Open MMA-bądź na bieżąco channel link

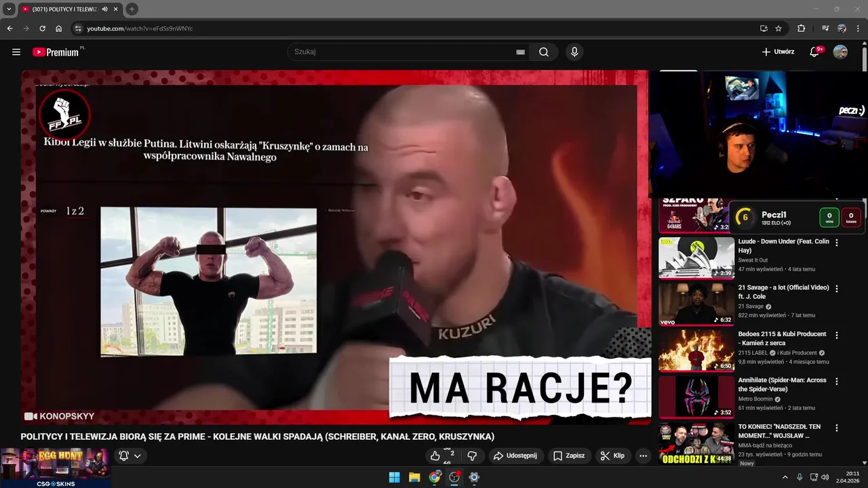click(766, 445)
